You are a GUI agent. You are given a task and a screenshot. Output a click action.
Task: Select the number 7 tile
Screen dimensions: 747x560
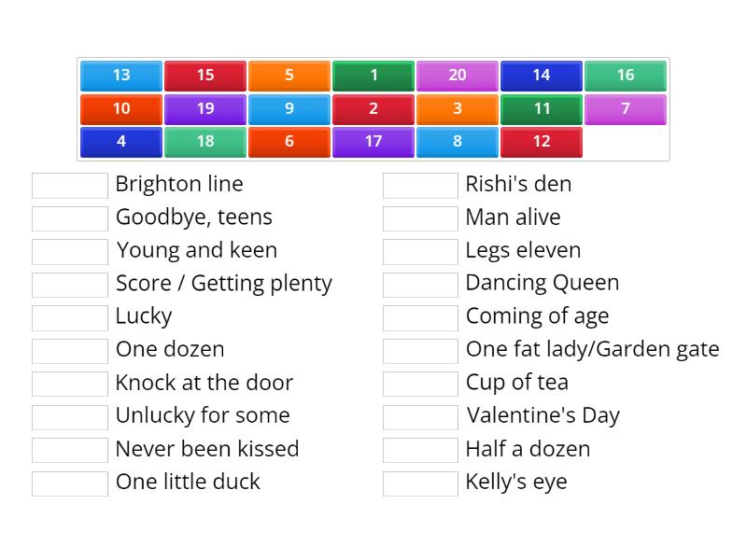[x=625, y=109]
